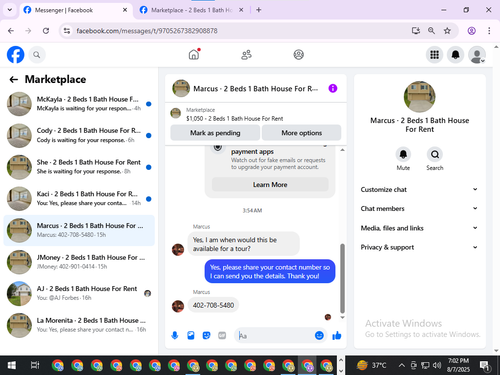Record a voice clip microphone icon
The width and height of the screenshot is (500, 375).
click(175, 335)
